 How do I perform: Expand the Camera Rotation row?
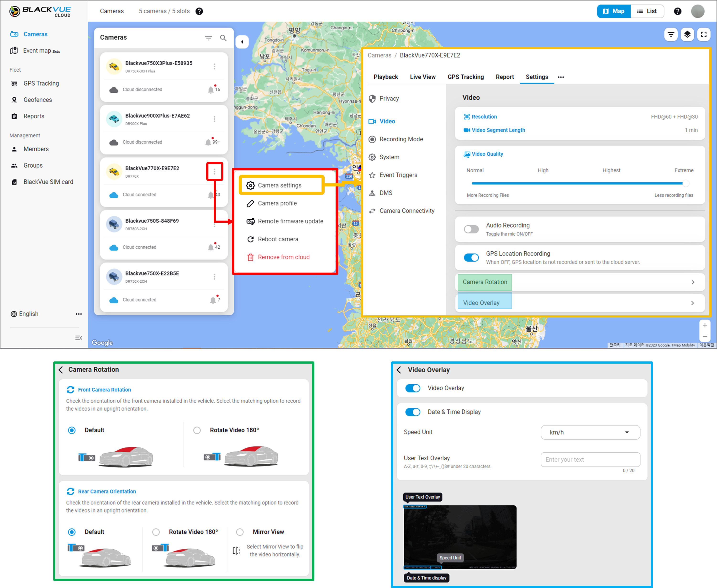click(580, 282)
